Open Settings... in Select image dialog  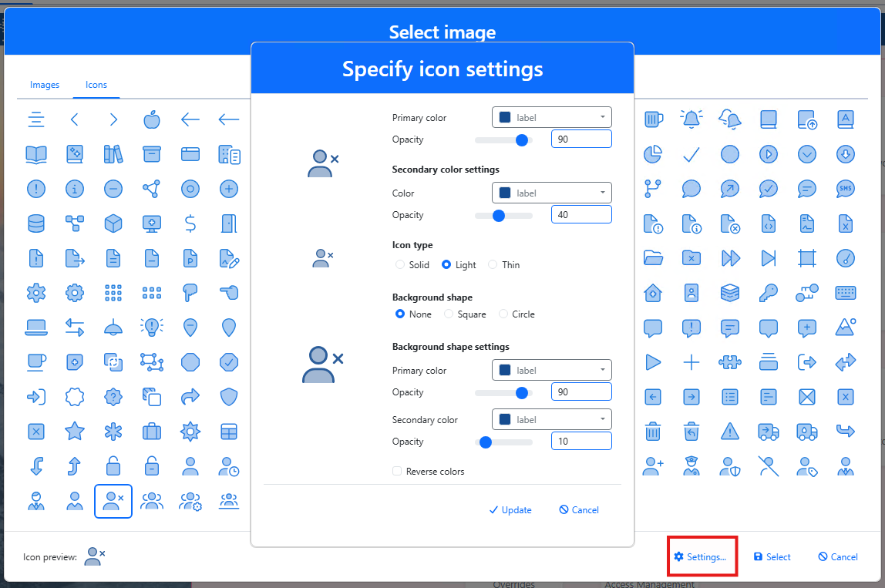[x=701, y=557]
